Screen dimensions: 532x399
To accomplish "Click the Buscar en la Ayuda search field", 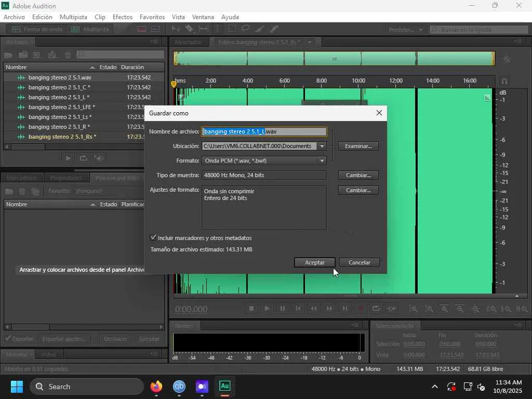I will pyautogui.click(x=478, y=30).
